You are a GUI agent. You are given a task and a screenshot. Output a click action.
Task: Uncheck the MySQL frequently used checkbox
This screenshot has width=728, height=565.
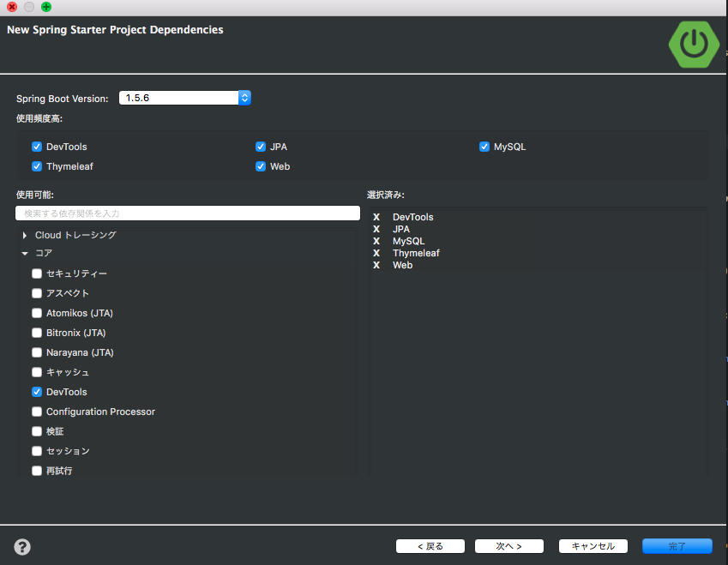[x=484, y=147]
